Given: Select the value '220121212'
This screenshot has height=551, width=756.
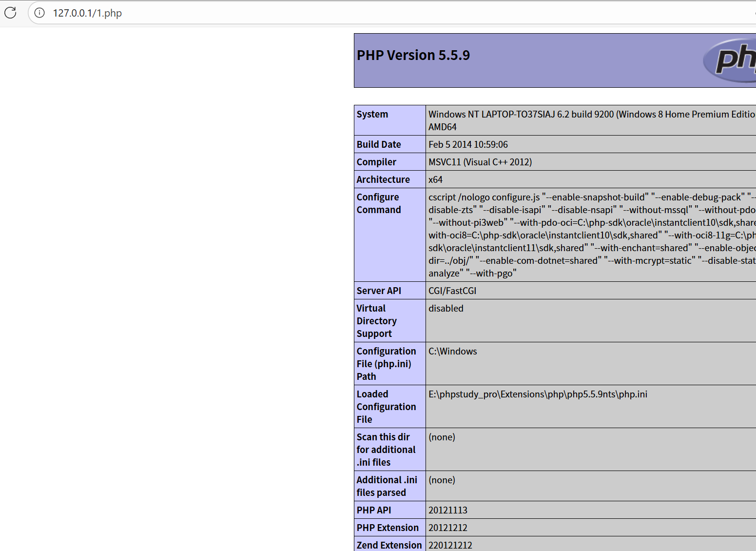Looking at the screenshot, I should point(450,545).
